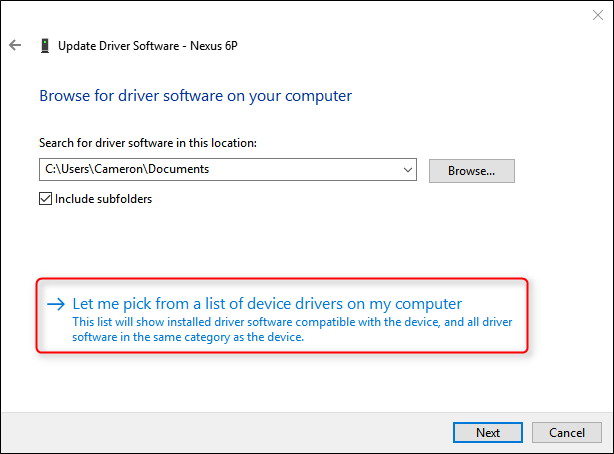Click the Search for driver software label
The height and width of the screenshot is (454, 614).
(147, 143)
